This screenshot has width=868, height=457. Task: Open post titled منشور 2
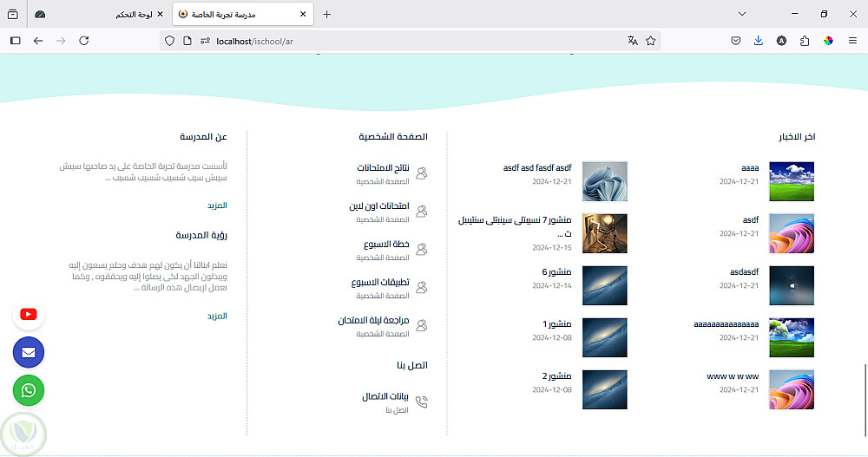[556, 376]
